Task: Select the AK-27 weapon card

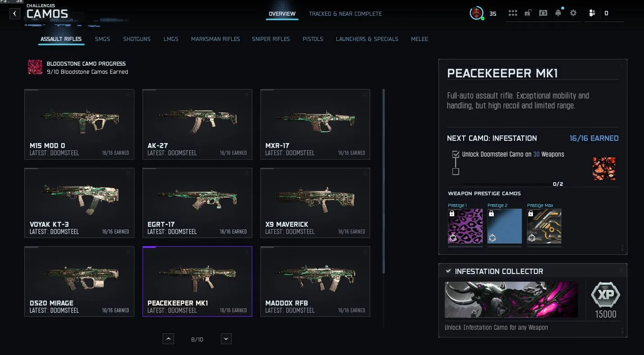Action: point(197,124)
